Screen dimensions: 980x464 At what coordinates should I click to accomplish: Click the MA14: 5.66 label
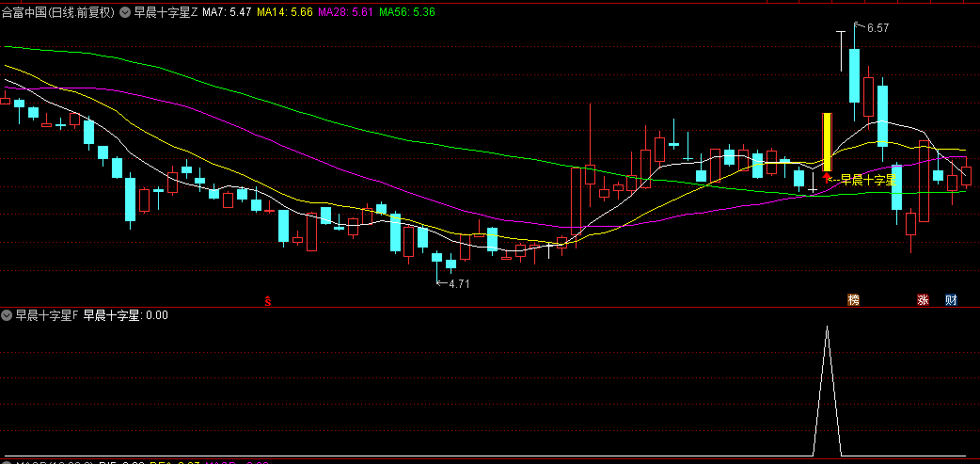click(285, 12)
